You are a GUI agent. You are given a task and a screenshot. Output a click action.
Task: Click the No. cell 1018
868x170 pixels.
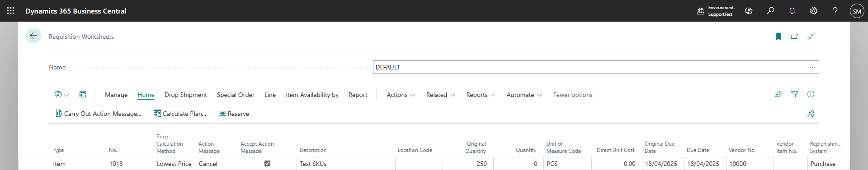(x=130, y=164)
